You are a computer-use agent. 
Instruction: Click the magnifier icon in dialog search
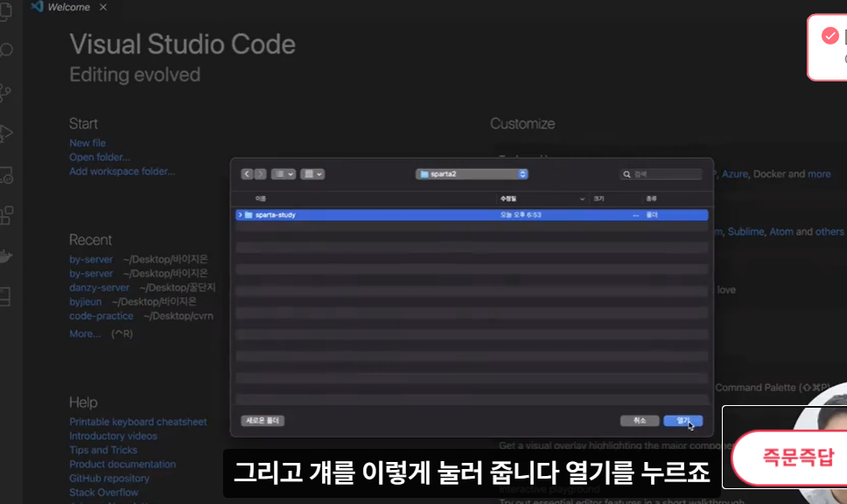click(x=626, y=174)
